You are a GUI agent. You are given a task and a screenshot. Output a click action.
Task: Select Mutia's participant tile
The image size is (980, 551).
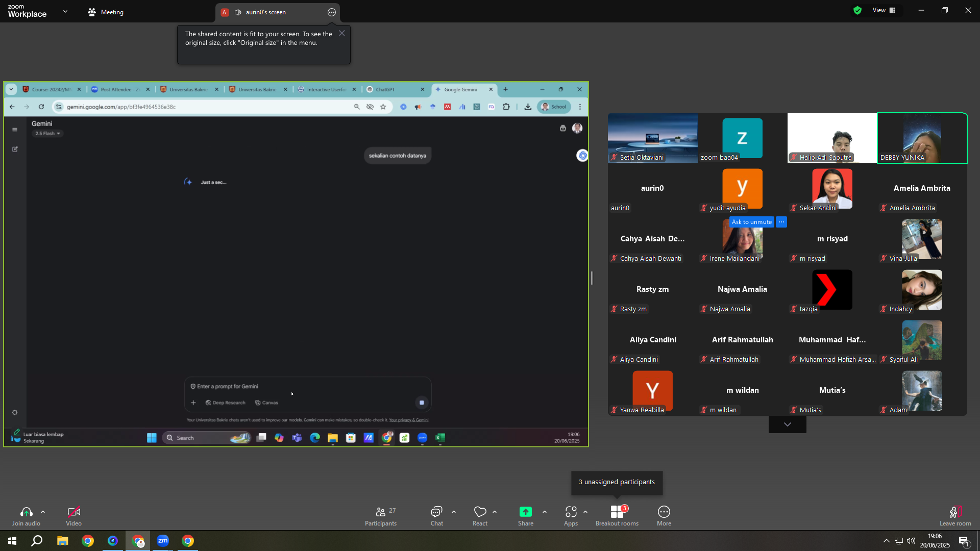click(832, 390)
